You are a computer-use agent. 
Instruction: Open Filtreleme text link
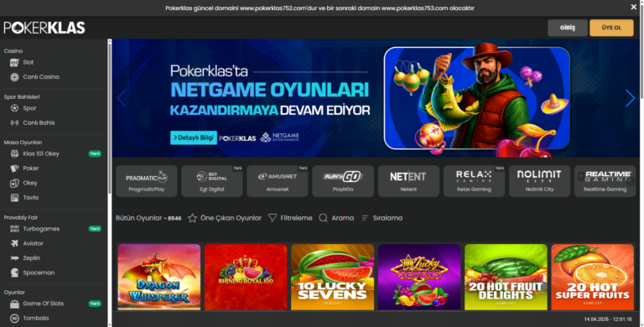296,218
